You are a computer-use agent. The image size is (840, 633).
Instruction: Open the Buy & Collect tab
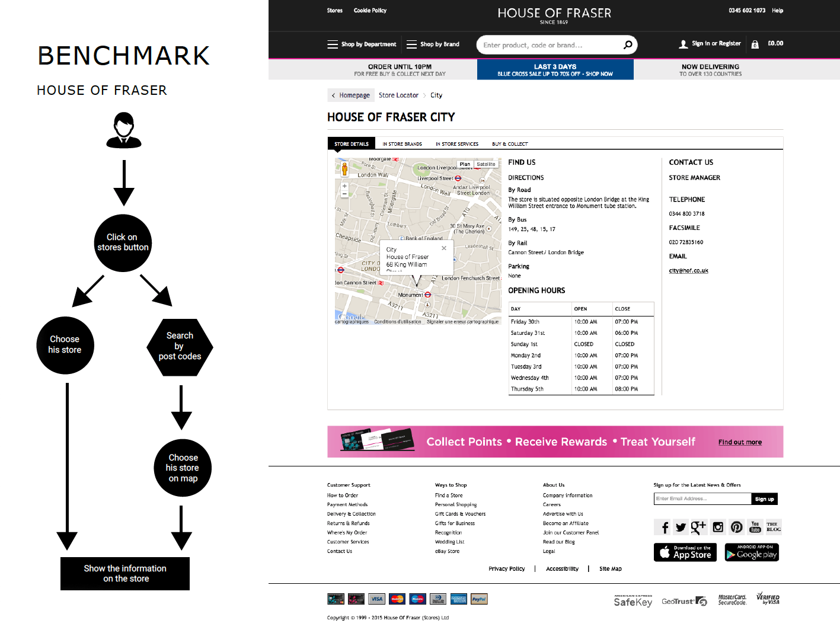(509, 144)
